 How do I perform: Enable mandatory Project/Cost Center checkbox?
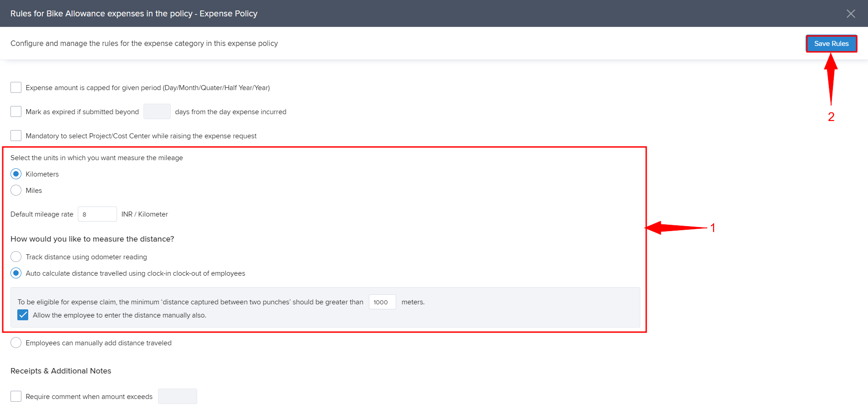point(16,136)
